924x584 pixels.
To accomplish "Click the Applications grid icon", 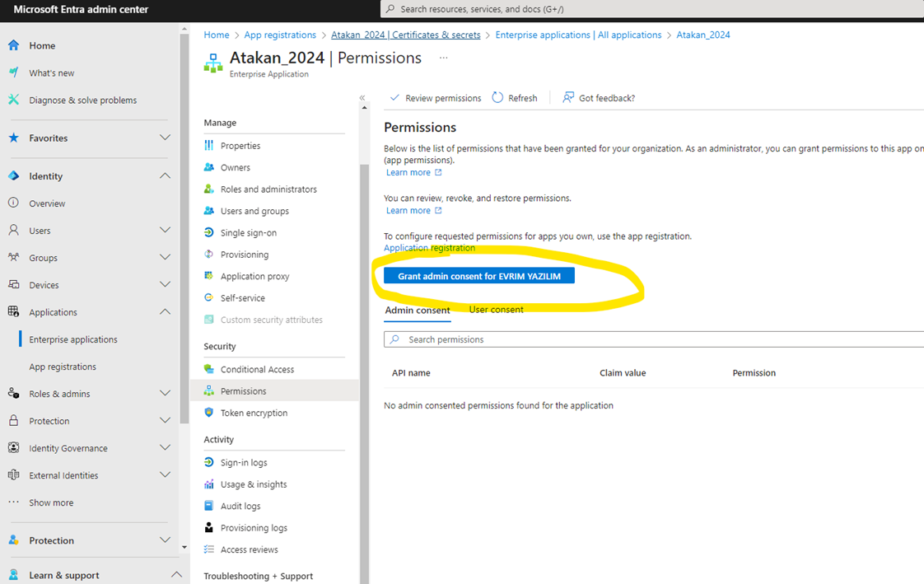I will point(13,311).
